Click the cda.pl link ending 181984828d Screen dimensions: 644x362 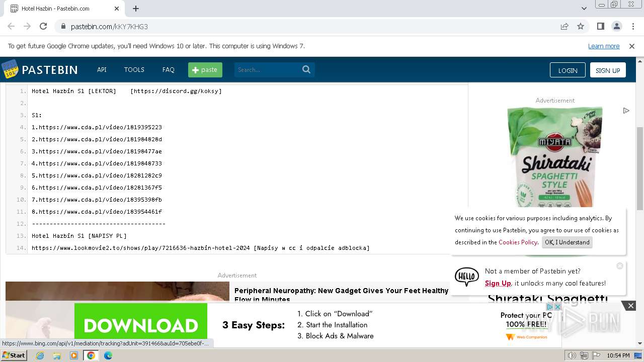(x=100, y=139)
